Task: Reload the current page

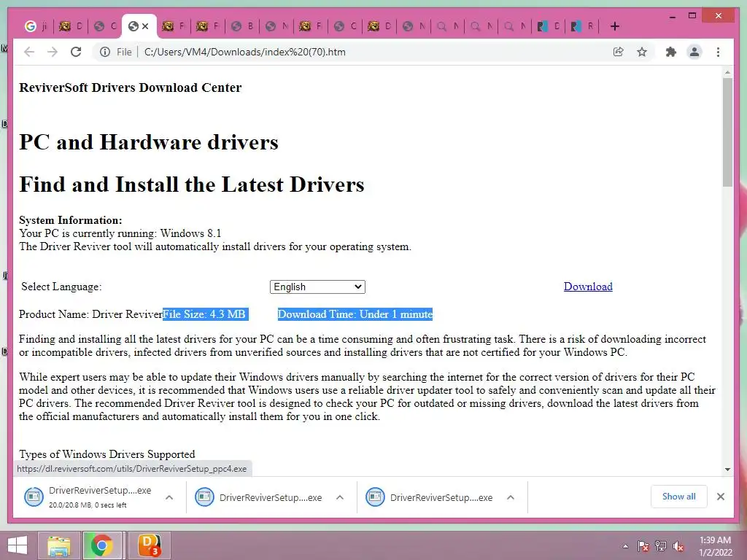Action: coord(76,52)
